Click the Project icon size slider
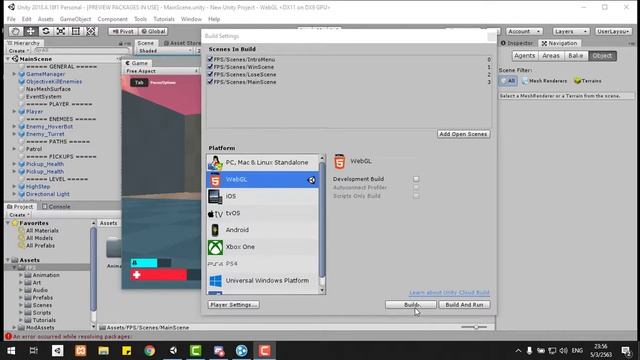 [x=474, y=327]
